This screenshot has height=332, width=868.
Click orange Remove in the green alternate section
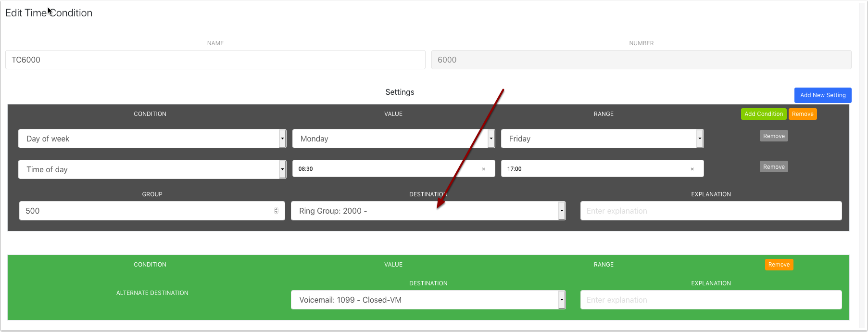coord(779,265)
